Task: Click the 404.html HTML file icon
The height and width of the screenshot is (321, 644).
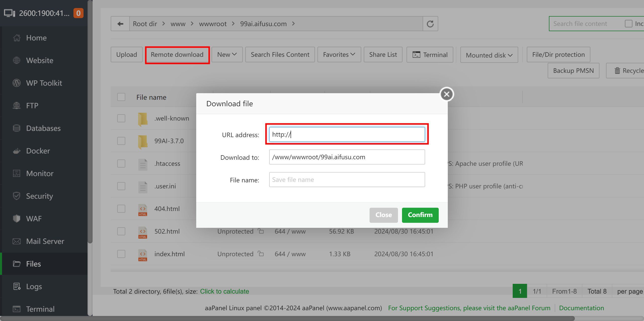Action: pyautogui.click(x=143, y=210)
